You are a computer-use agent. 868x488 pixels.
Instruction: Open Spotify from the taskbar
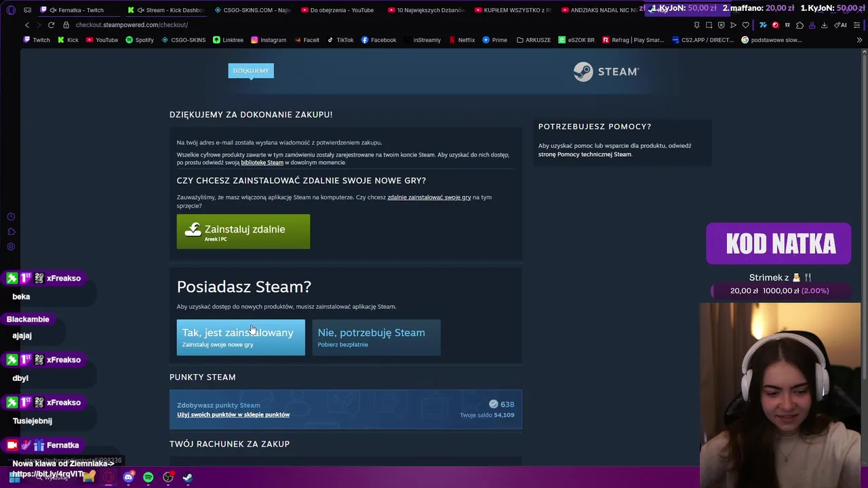click(148, 477)
